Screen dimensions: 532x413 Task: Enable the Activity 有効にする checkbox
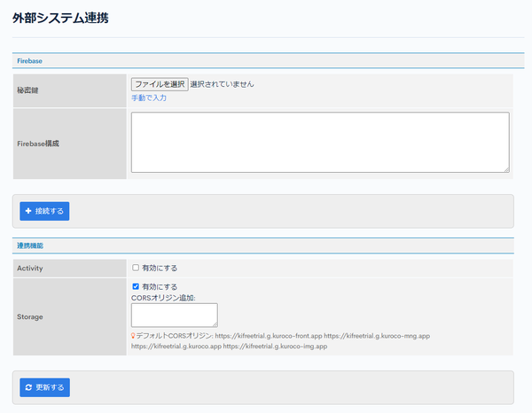point(136,268)
